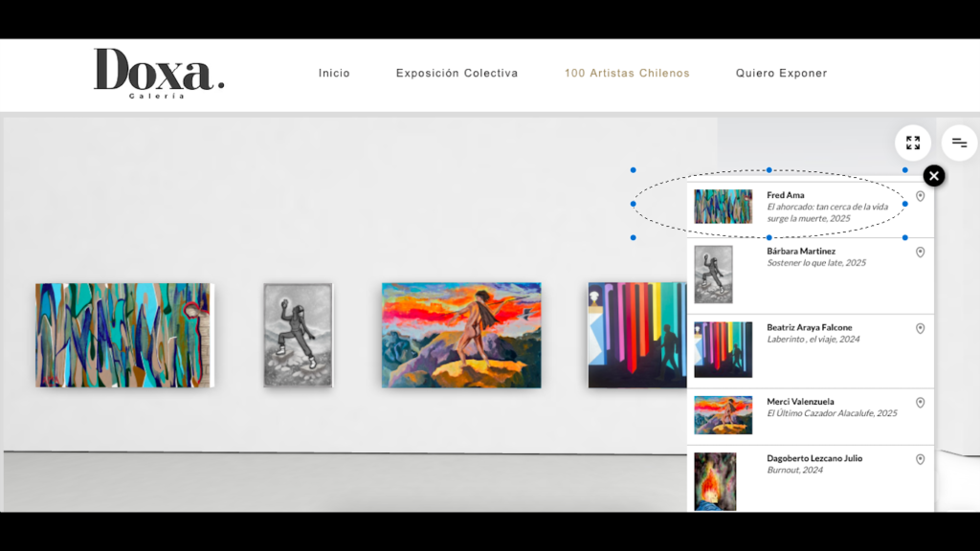Open the Quiero Exponer page
980x551 pixels.
(x=781, y=73)
